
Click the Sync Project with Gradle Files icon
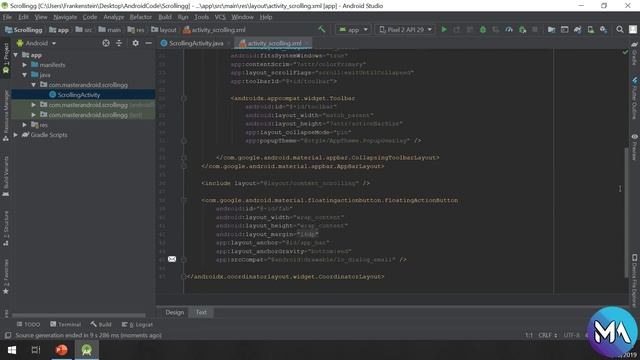(578, 29)
